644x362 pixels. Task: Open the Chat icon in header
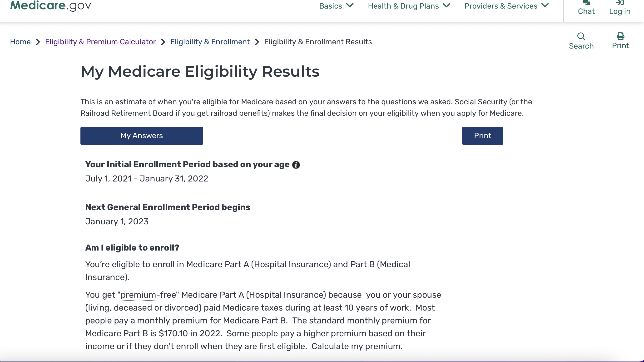tap(586, 4)
